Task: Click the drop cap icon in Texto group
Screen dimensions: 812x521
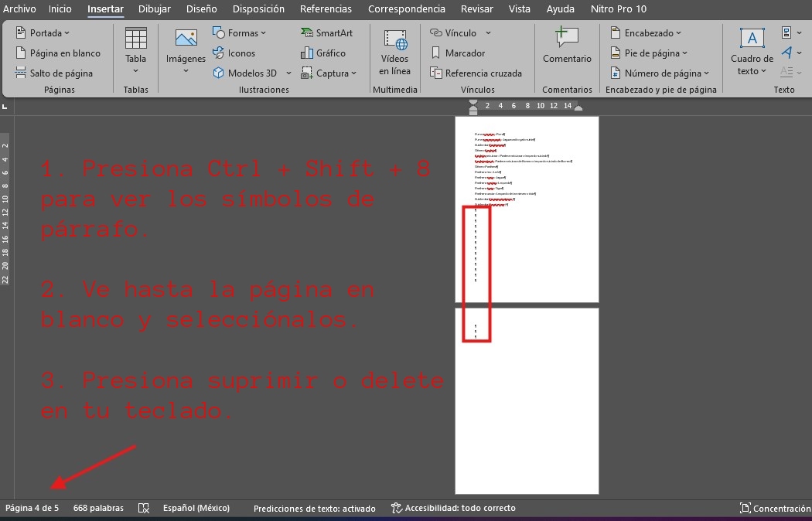Action: [786, 72]
